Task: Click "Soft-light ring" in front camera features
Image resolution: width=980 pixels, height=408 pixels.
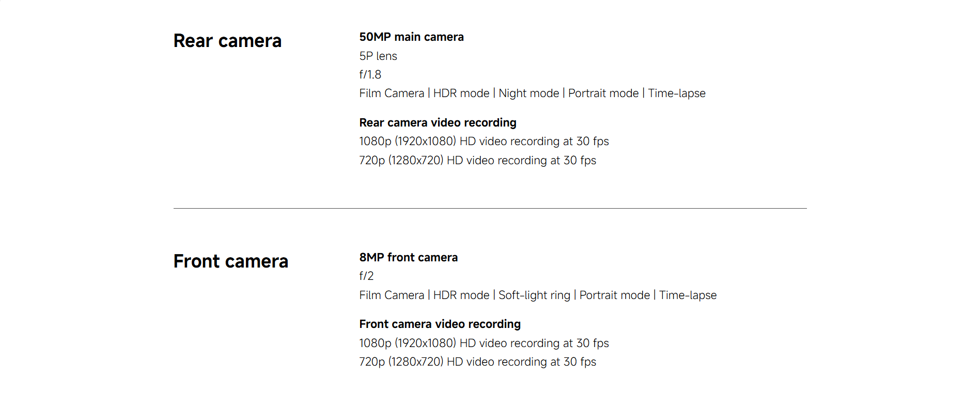Action: 534,295
